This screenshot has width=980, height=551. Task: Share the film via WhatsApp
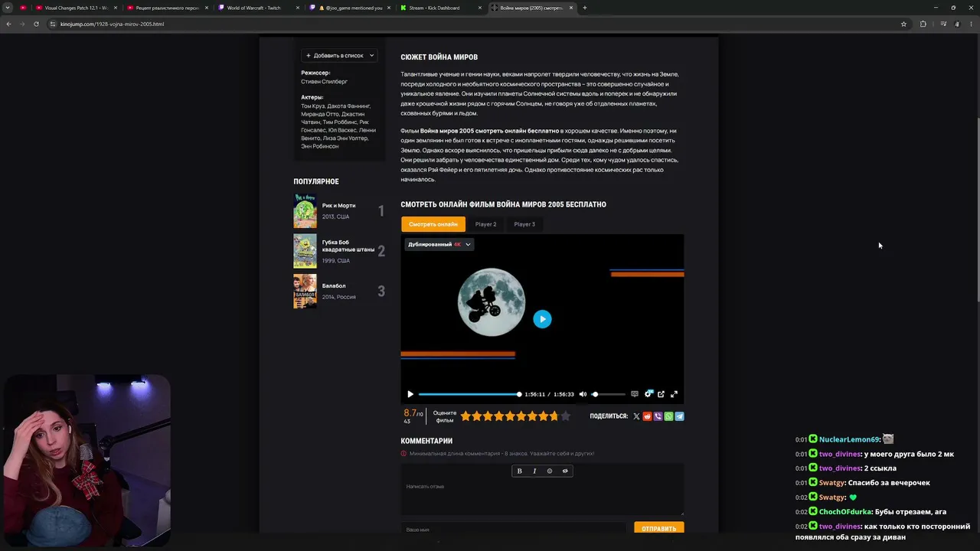coord(668,416)
